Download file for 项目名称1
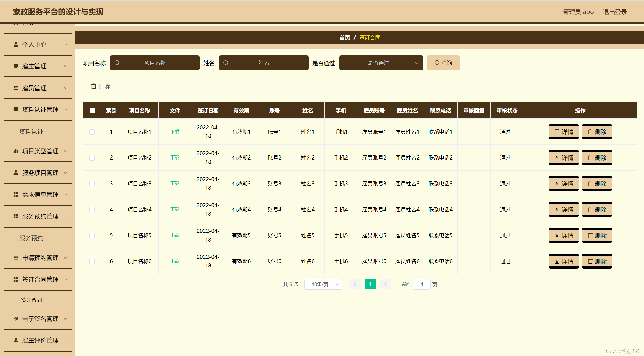The width and height of the screenshot is (644, 356). tap(175, 132)
